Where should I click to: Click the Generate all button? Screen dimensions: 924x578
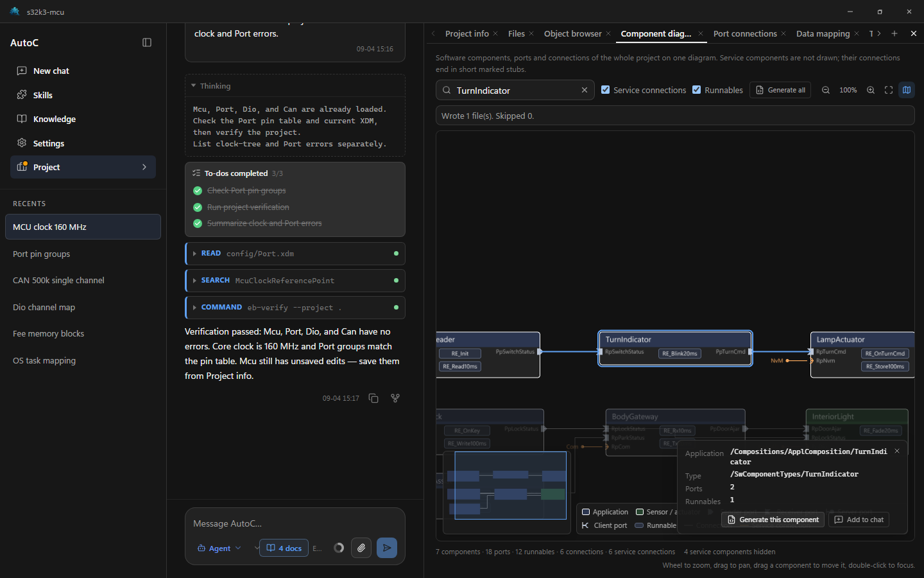[780, 90]
